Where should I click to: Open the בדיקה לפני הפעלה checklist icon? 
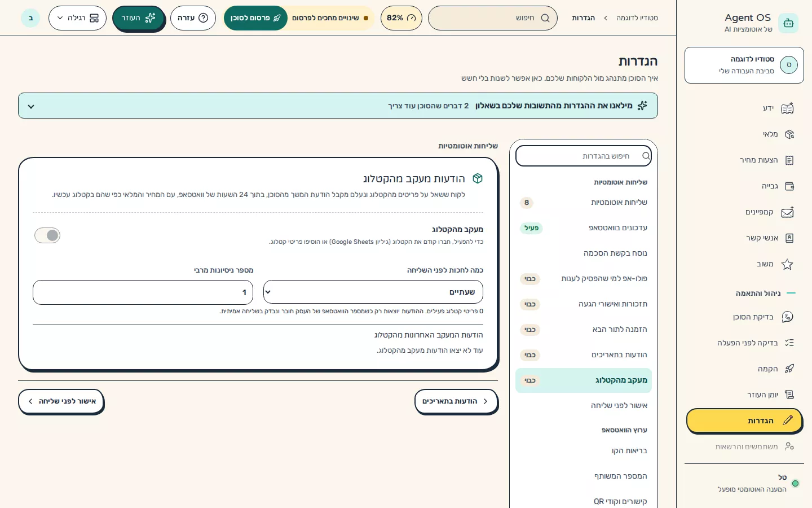(789, 343)
